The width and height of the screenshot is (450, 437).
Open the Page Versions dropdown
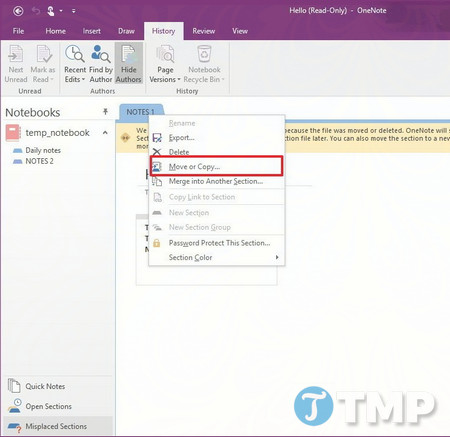click(x=165, y=64)
